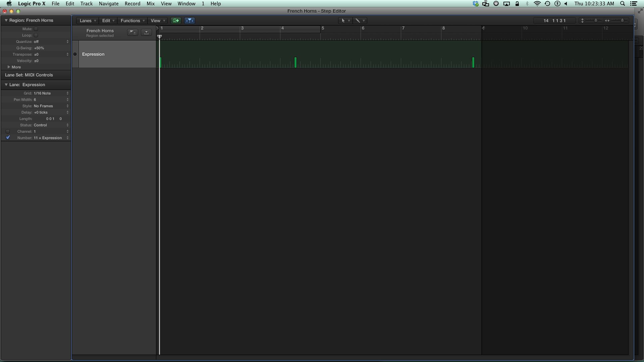644x362 pixels.
Task: Toggle the Channel checkbox in Lane inspector
Action: point(8,131)
